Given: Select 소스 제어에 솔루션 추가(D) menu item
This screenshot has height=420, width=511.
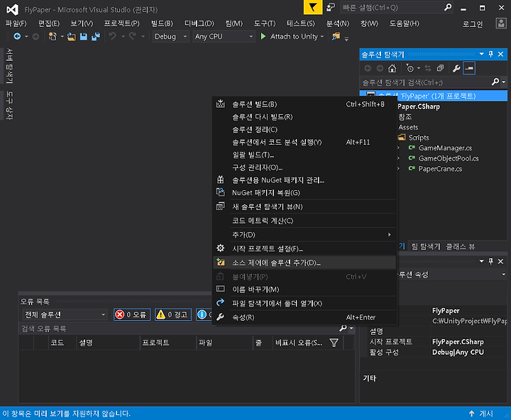Looking at the screenshot, I should click(x=304, y=262).
